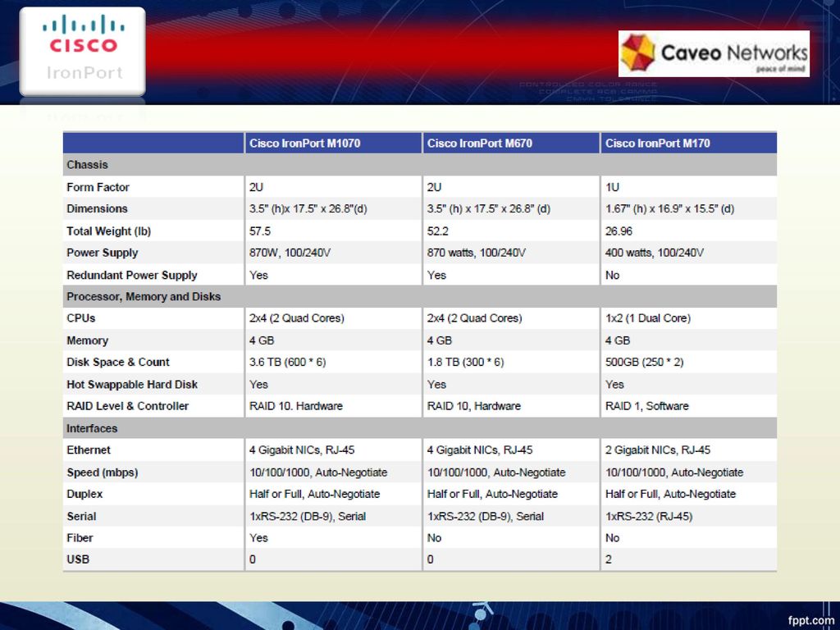Select the Cisco IronPort M170 column header
Viewport: 840px width, 630px height.
(x=657, y=143)
